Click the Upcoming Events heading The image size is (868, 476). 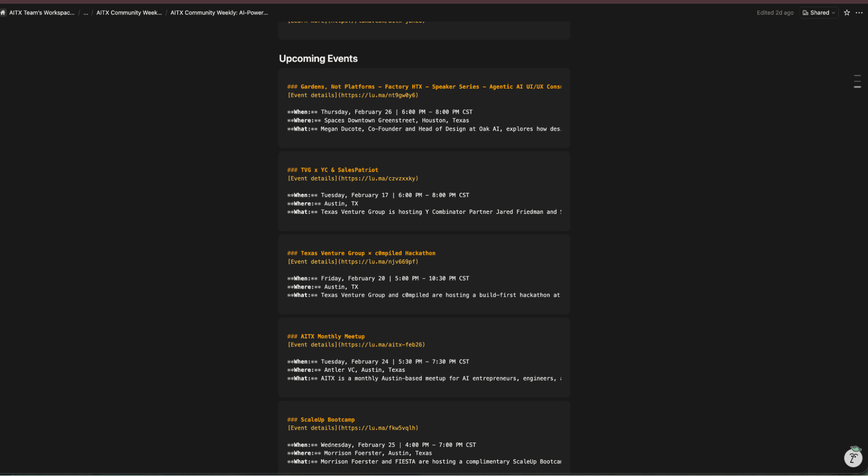[x=318, y=59]
